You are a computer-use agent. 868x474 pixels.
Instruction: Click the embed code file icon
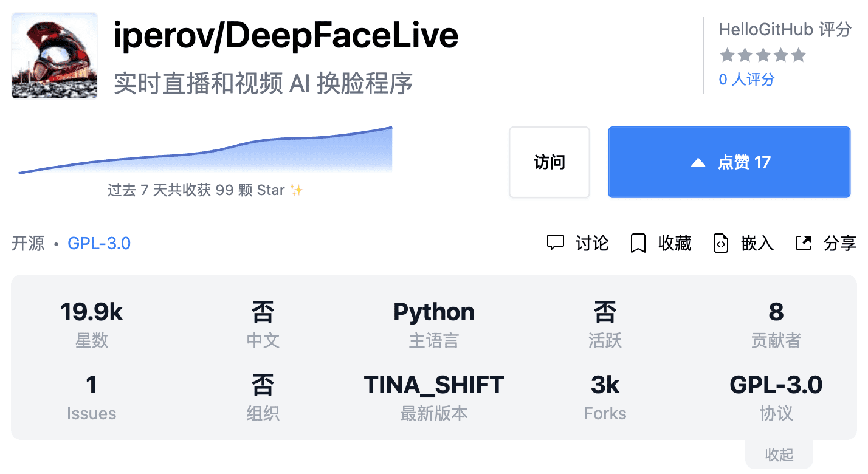coord(720,244)
